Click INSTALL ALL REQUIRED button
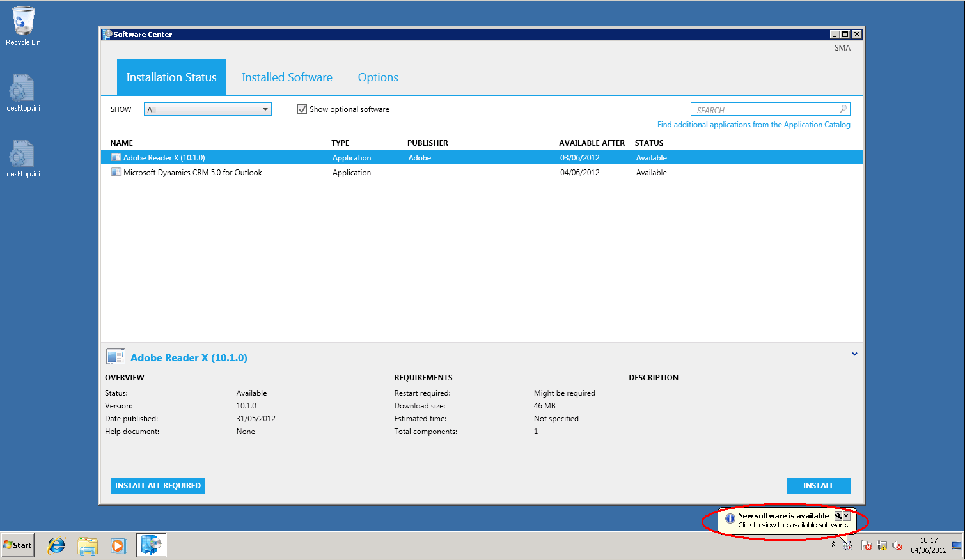The height and width of the screenshot is (560, 965). coord(158,485)
